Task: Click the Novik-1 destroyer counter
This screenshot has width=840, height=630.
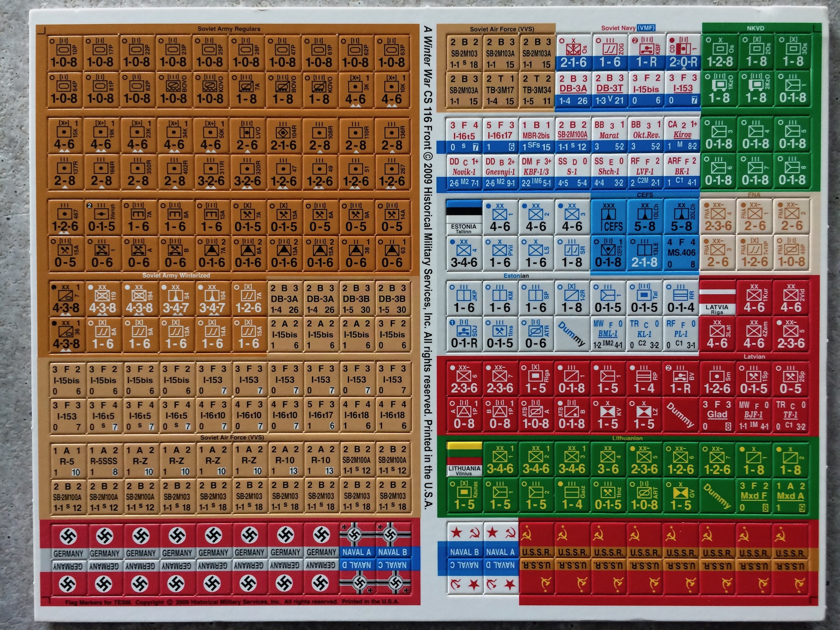Action: coord(463,172)
